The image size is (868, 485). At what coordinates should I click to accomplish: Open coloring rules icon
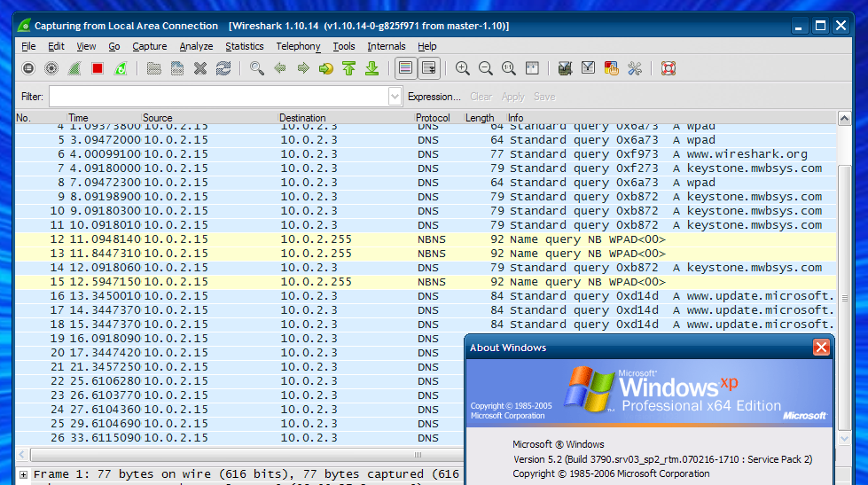[612, 68]
